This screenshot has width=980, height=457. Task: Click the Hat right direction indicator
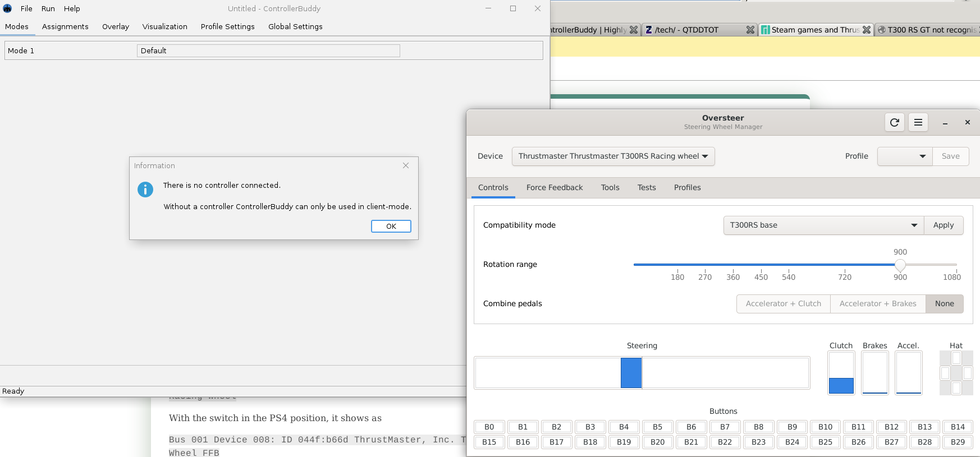coord(968,373)
